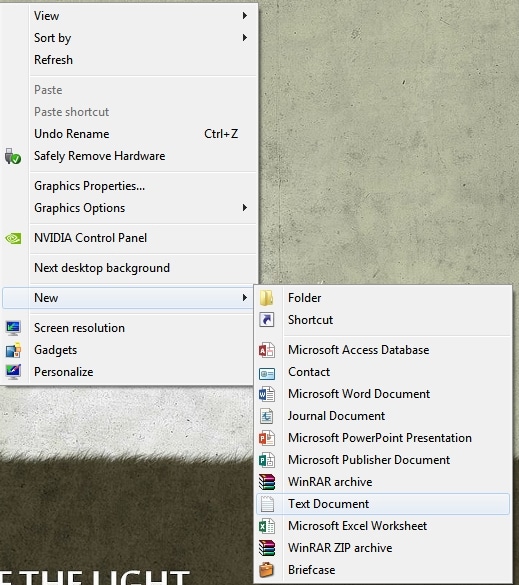
Task: Expand the View submenu arrow
Action: coord(245,16)
